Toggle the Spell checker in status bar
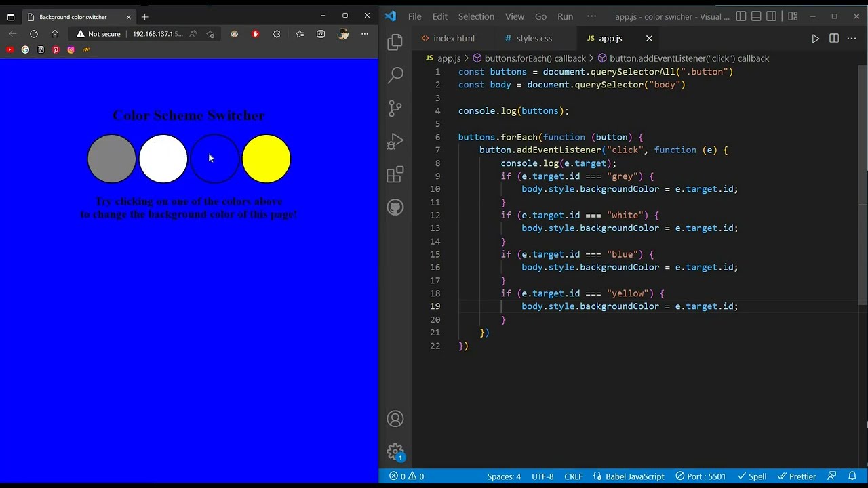Viewport: 868px width, 488px height. coord(752,476)
